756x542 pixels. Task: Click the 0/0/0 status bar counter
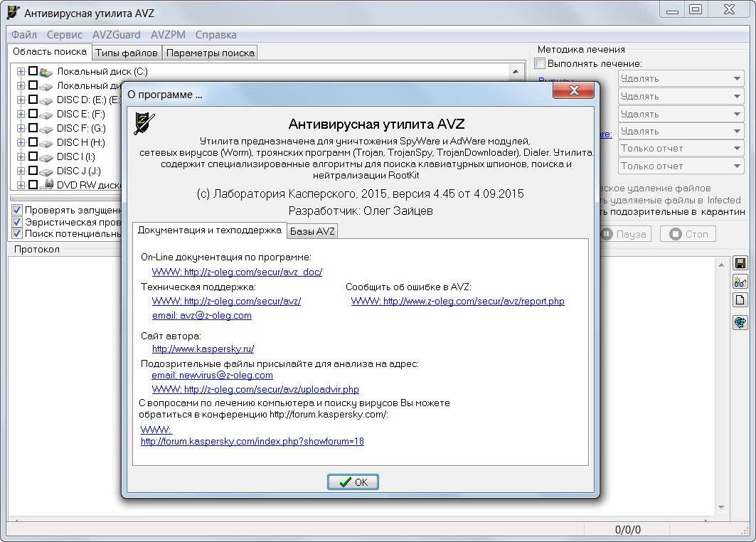pos(628,530)
